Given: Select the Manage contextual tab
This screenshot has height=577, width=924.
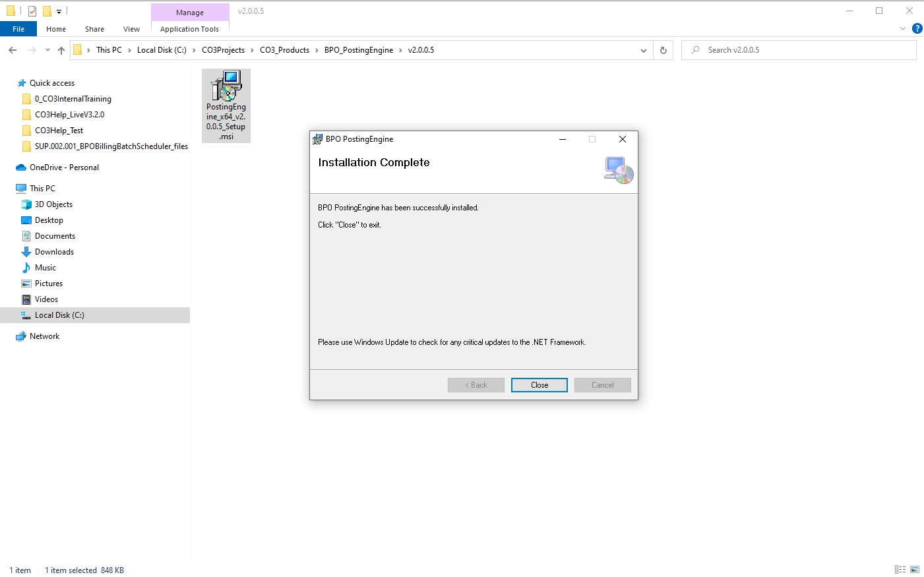Looking at the screenshot, I should [x=190, y=13].
